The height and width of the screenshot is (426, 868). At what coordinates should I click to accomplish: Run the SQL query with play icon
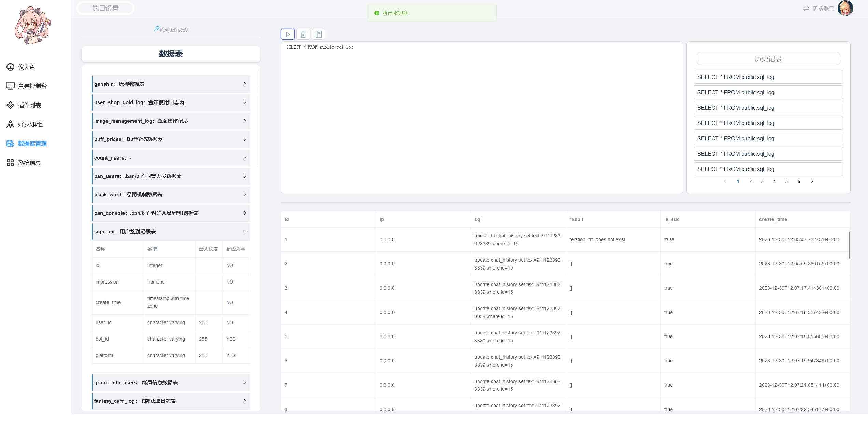[x=288, y=34]
